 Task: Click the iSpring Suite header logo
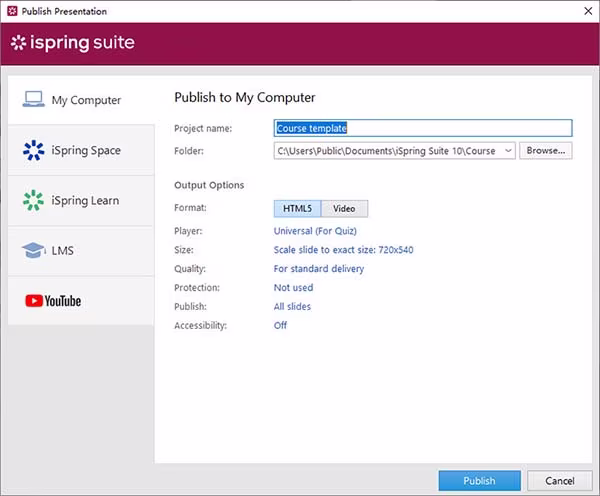point(73,42)
